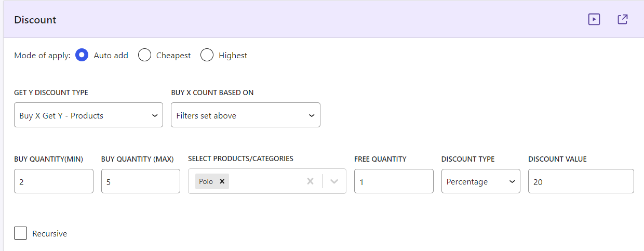Image resolution: width=644 pixels, height=251 pixels.
Task: Click the Mode of apply label
Action: pyautogui.click(x=42, y=56)
